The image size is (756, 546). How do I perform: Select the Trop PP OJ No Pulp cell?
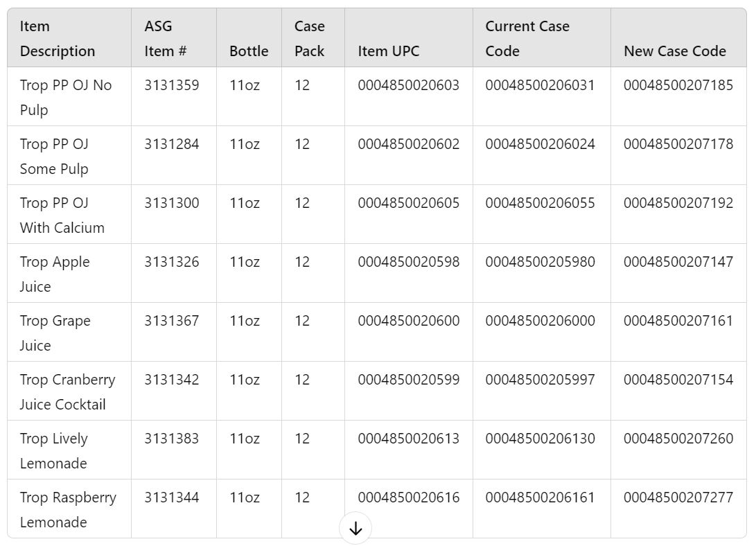(x=66, y=97)
